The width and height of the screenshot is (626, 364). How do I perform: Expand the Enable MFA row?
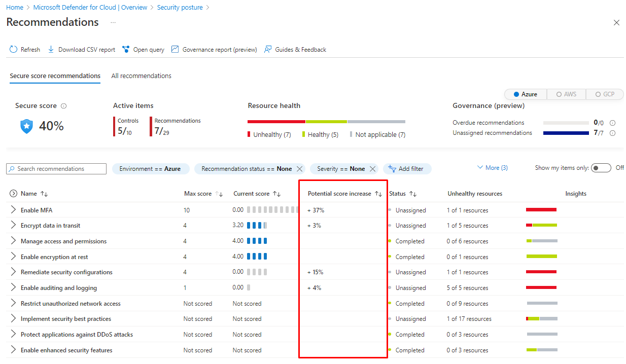pyautogui.click(x=14, y=210)
